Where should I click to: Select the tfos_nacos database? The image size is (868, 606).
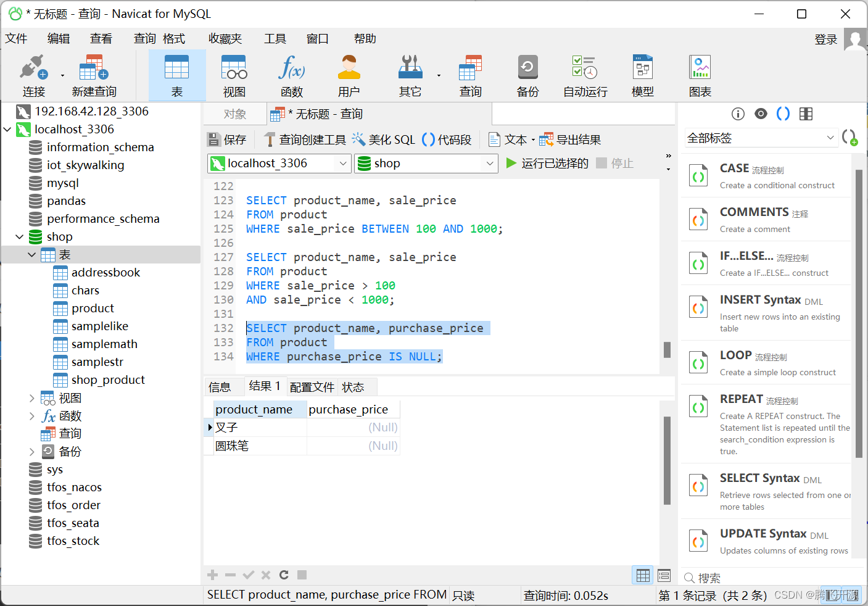point(74,488)
